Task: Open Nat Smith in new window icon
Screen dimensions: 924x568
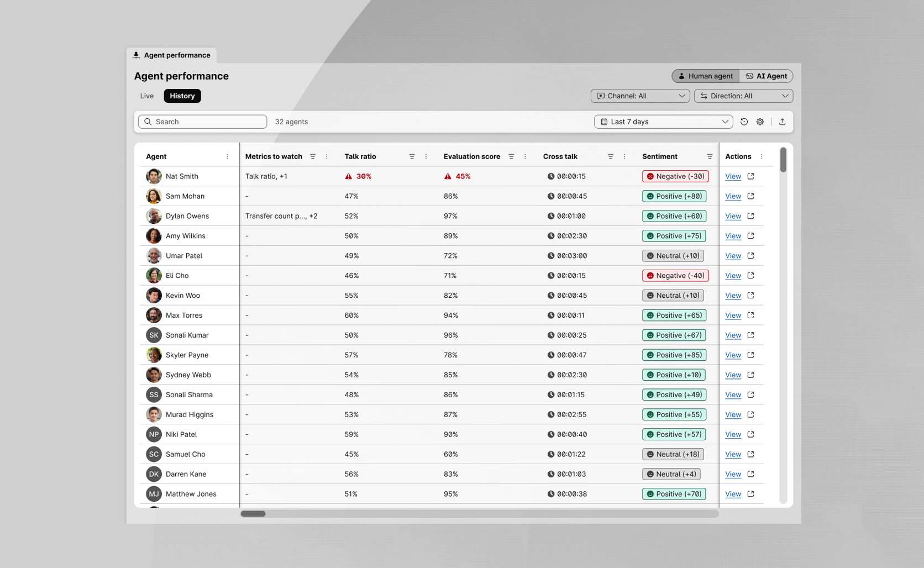Action: click(x=750, y=176)
